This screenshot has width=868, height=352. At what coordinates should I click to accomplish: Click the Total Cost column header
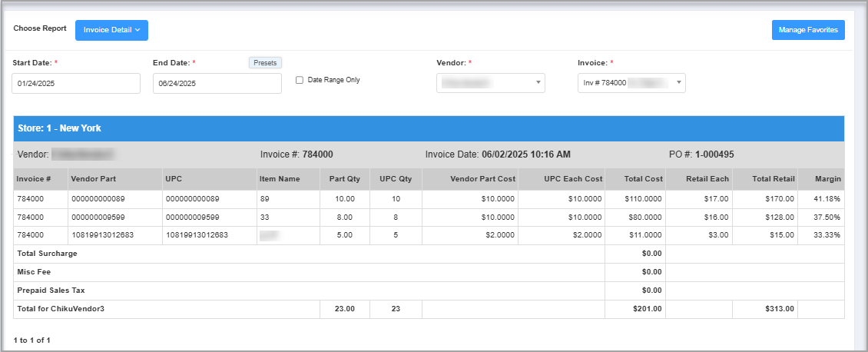point(643,179)
